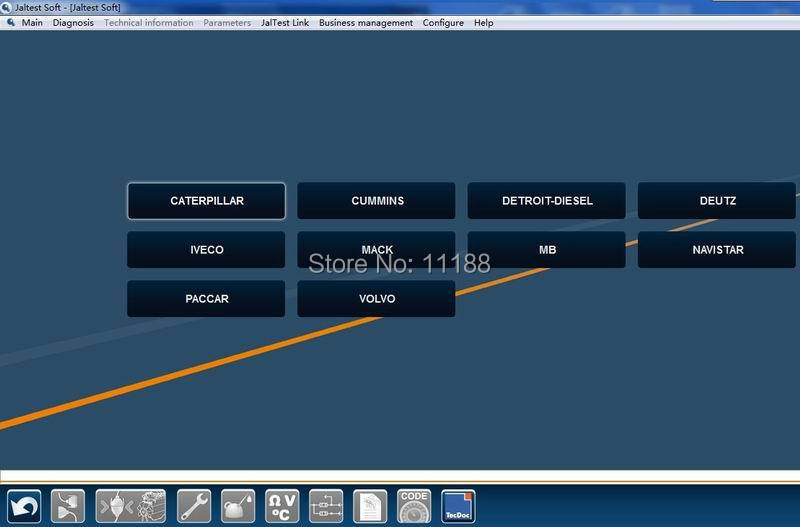Select the DETROIT-DIESEL brand button

546,200
